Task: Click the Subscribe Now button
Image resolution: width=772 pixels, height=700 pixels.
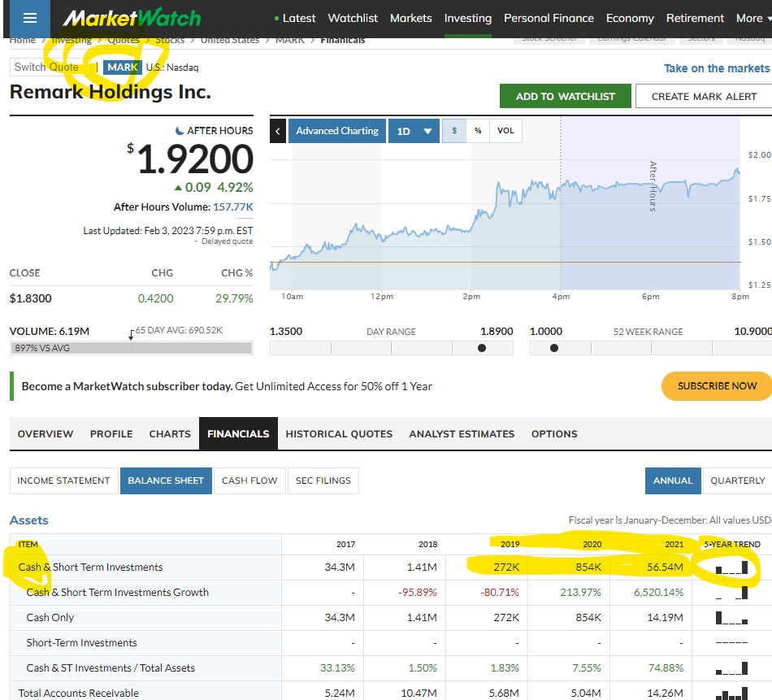Action: pyautogui.click(x=716, y=386)
